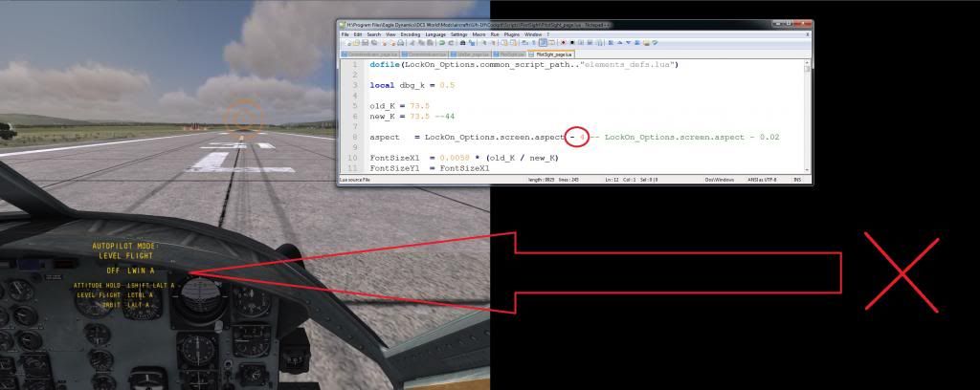Click the INS indicator in status bar
Image resolution: width=980 pixels, height=390 pixels.
tap(797, 179)
